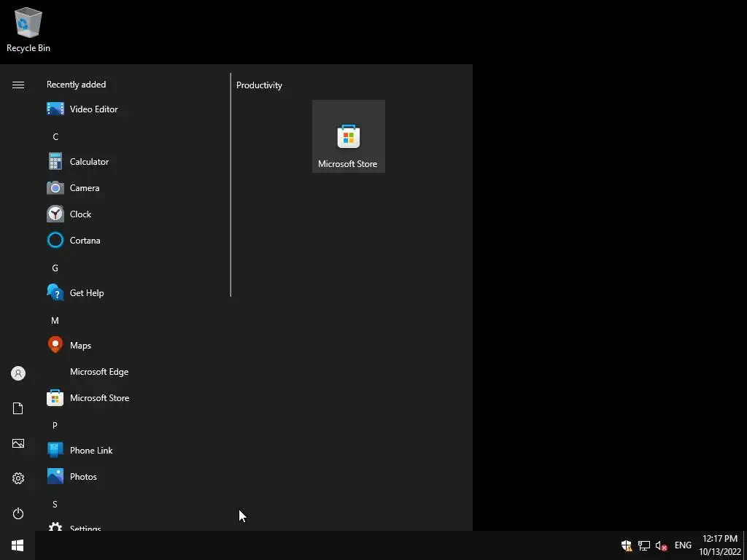Open the network status tray icon

[x=644, y=545]
